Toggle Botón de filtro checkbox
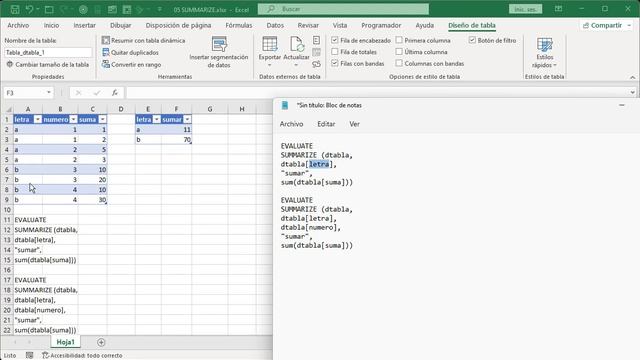Image resolution: width=640 pixels, height=360 pixels. (x=472, y=40)
